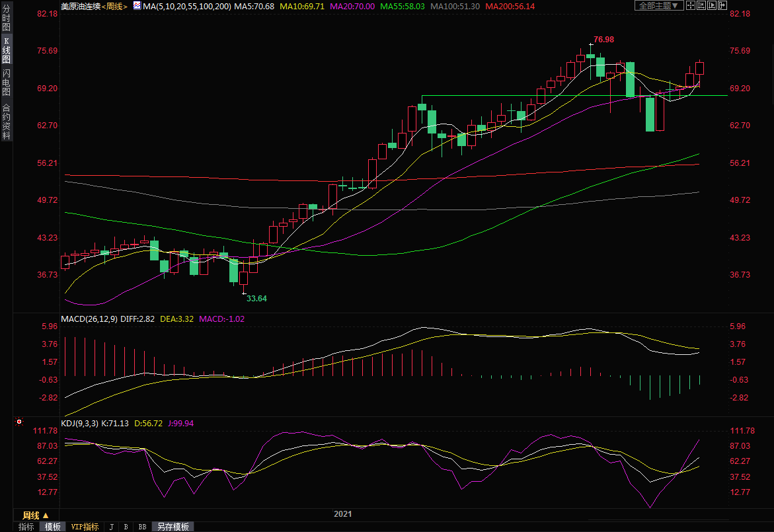
Task: Select the 指标 bottom tab
Action: tap(26, 527)
